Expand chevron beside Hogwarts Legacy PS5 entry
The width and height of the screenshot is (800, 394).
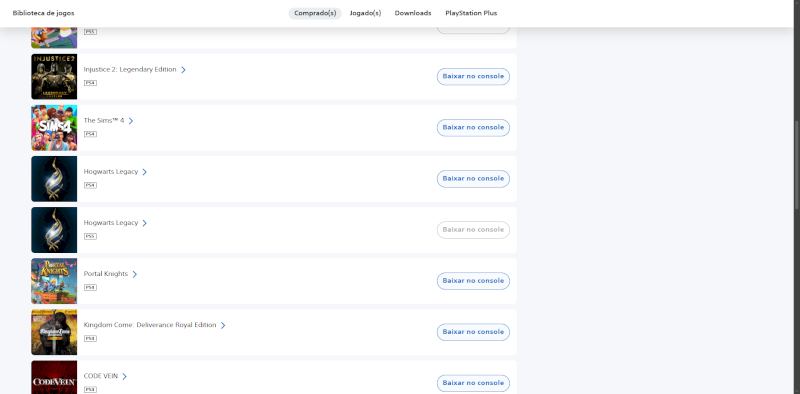(144, 223)
